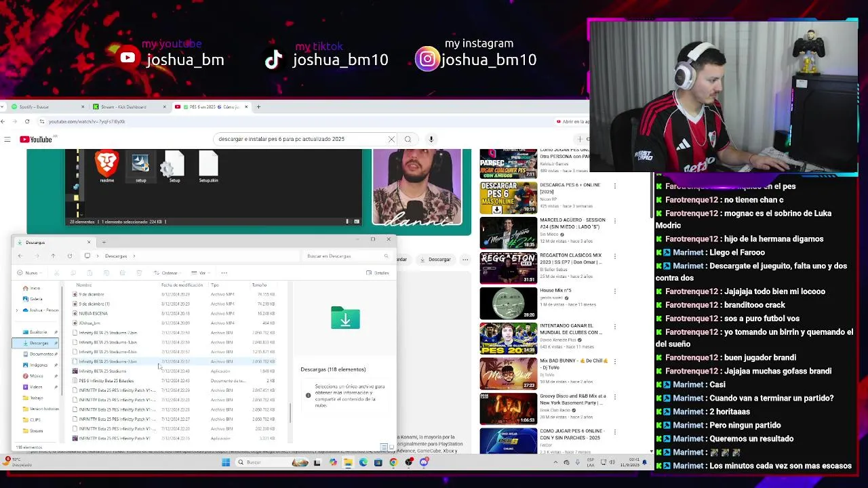Open Google Chrome from the taskbar
868x488 pixels.
click(x=393, y=462)
